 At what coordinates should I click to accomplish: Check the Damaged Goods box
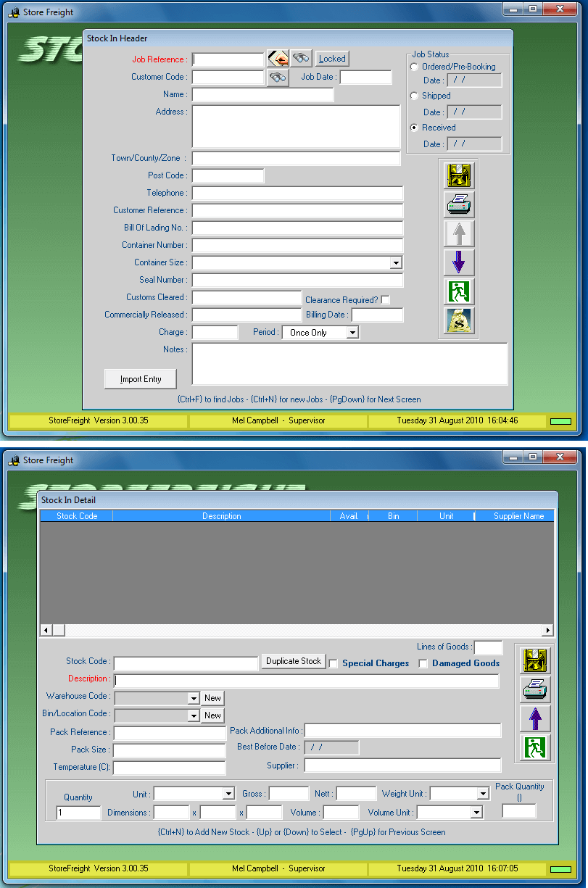pyautogui.click(x=423, y=663)
